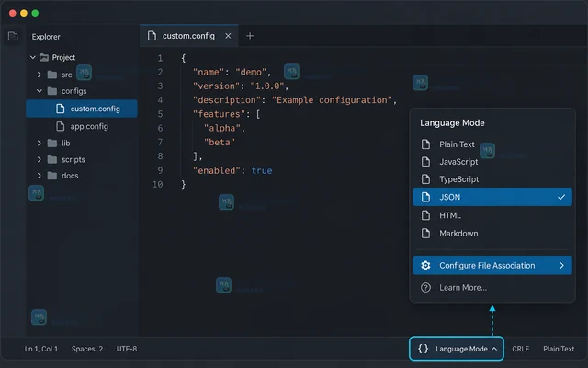This screenshot has width=588, height=368.
Task: Click the Explorer panel title
Action: (x=46, y=37)
